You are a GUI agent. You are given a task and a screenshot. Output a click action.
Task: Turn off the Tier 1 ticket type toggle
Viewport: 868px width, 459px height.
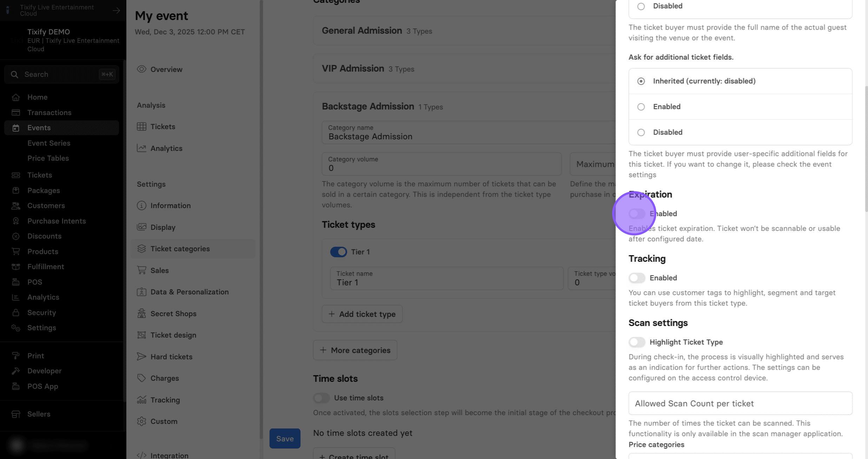click(338, 252)
